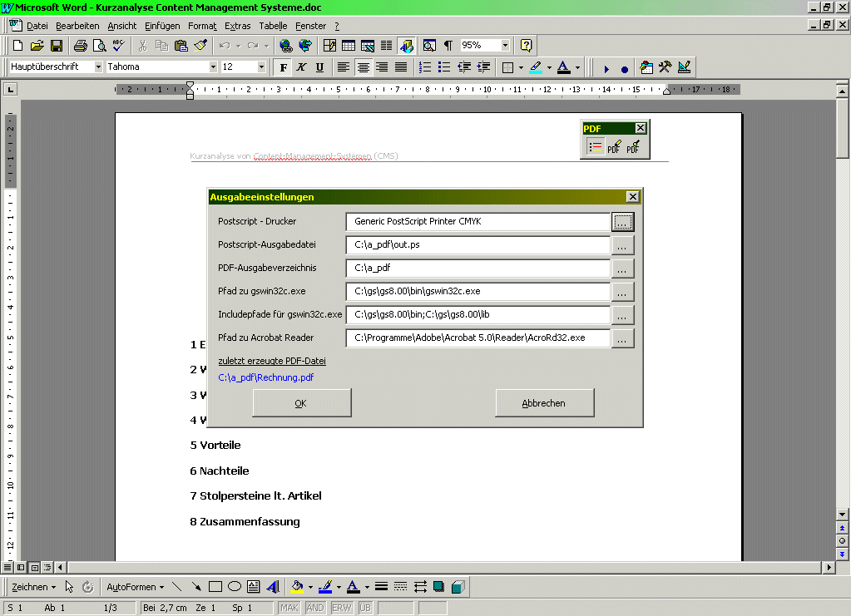Screen dimensions: 851x616
Task: Expand the highlight color dropdown arrow
Action: (x=549, y=68)
